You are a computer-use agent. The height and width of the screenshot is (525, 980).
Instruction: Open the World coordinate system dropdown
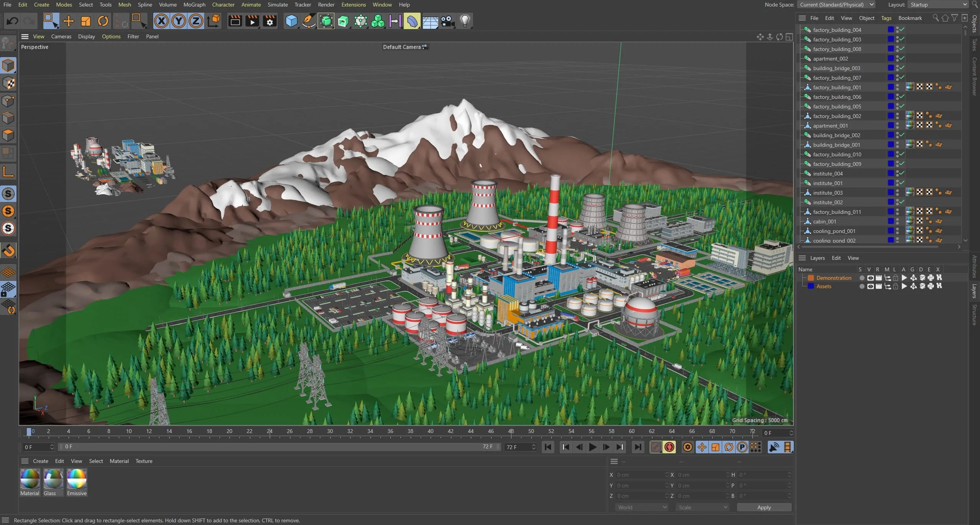pos(642,507)
